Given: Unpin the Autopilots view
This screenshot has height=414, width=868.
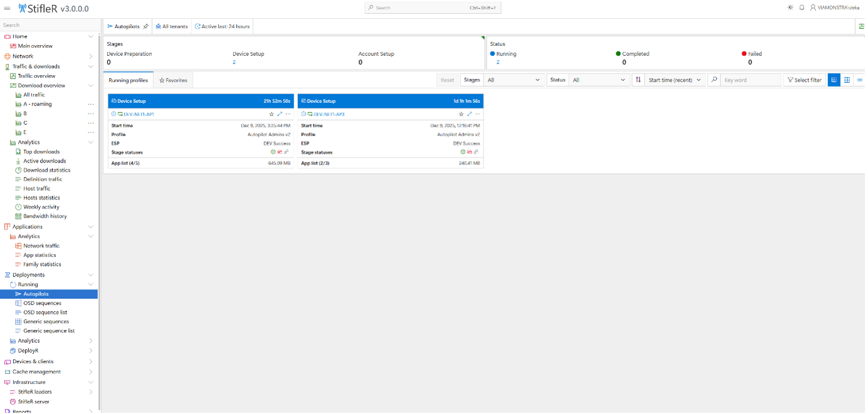Looking at the screenshot, I should point(145,26).
